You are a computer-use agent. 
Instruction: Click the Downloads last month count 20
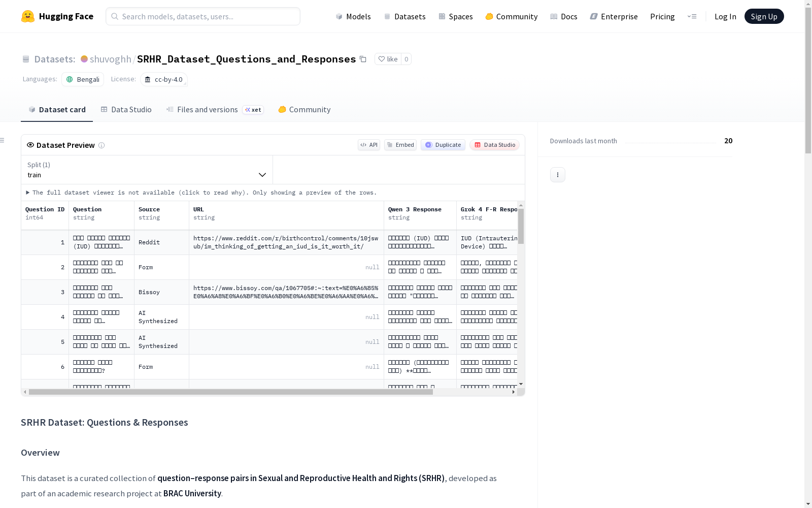click(x=728, y=141)
